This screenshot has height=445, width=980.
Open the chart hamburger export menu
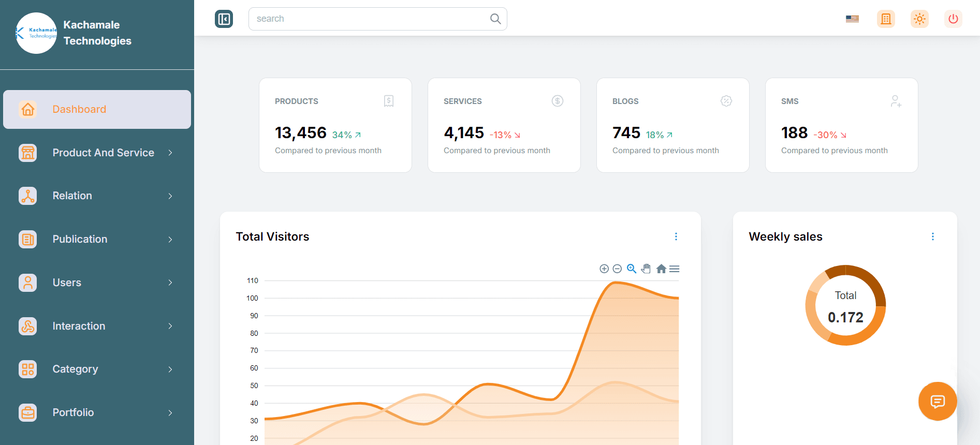(x=674, y=269)
